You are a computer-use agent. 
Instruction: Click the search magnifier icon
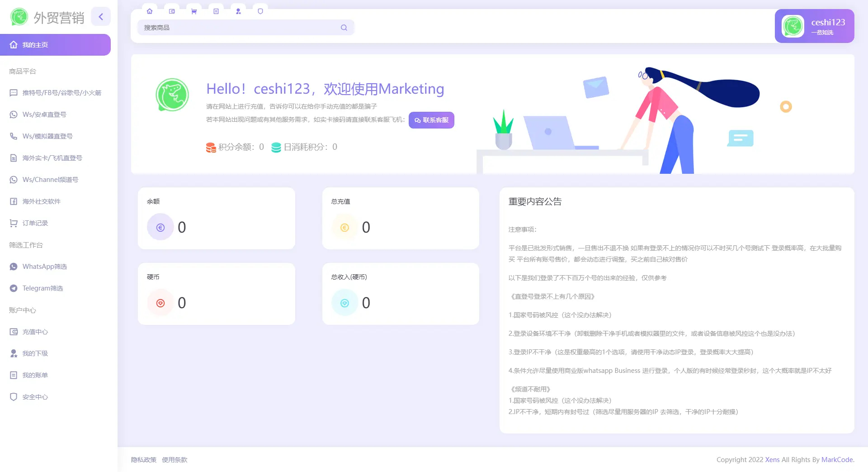[x=344, y=28]
